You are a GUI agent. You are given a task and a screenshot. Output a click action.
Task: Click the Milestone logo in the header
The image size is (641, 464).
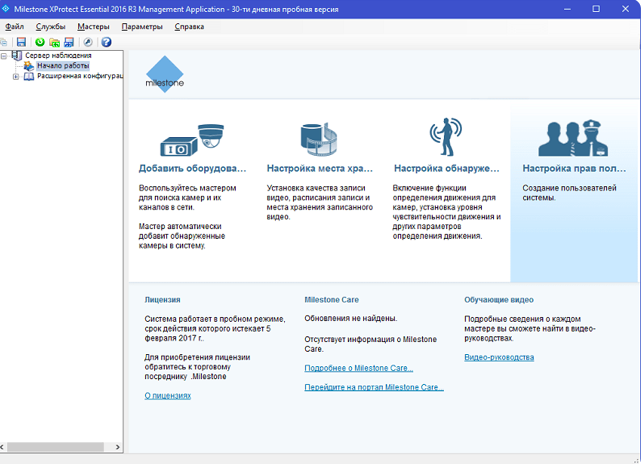165,74
